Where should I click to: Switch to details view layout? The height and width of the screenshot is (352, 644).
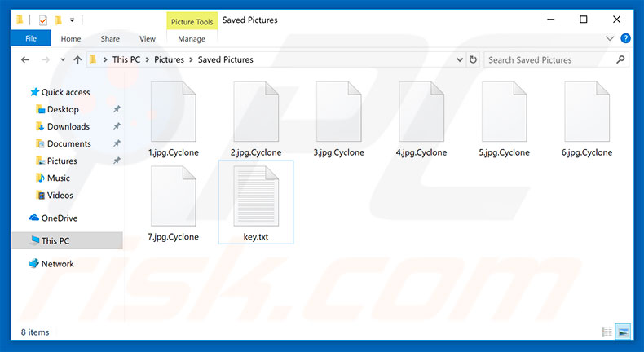607,332
